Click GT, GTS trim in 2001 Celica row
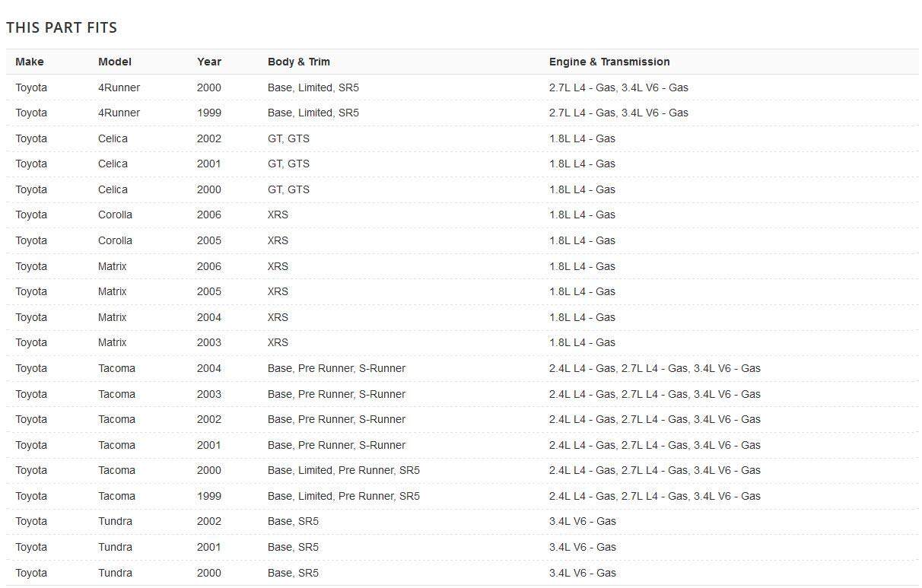The width and height of the screenshot is (922, 588). click(x=288, y=164)
